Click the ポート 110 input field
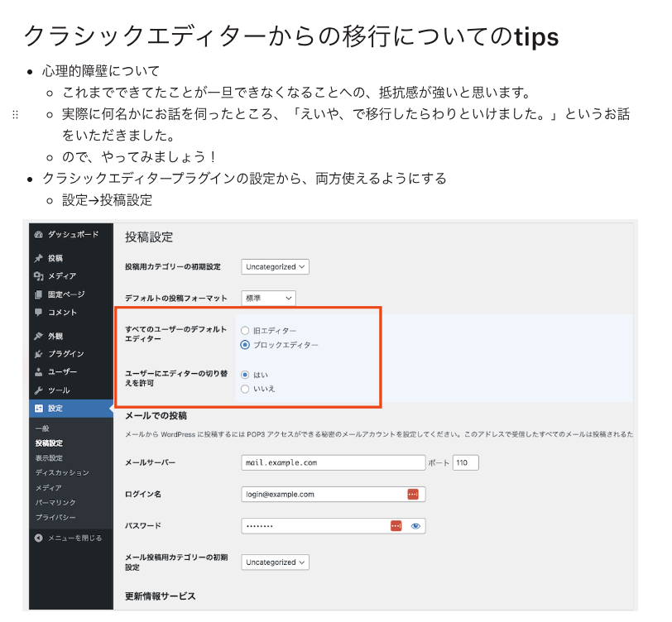 coord(466,462)
